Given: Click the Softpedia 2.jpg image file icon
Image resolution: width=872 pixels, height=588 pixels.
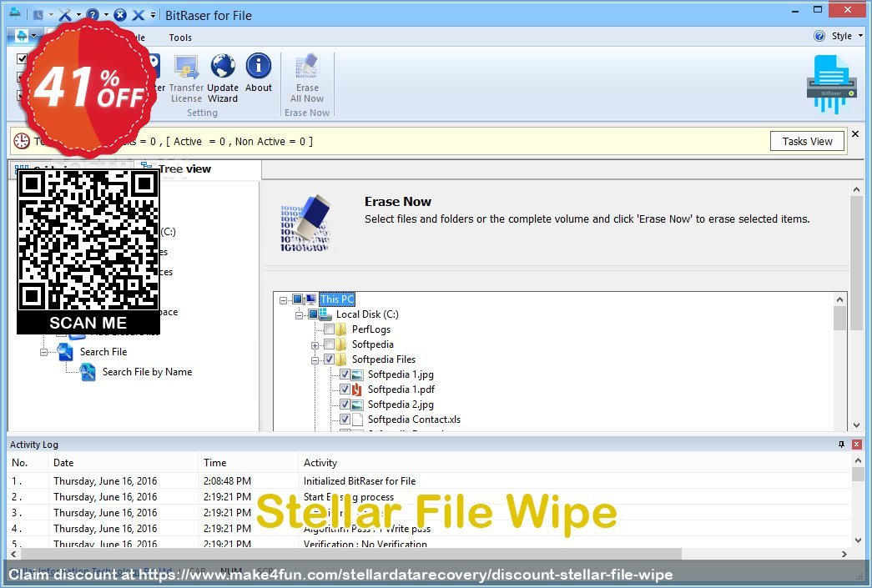Looking at the screenshot, I should (x=357, y=405).
